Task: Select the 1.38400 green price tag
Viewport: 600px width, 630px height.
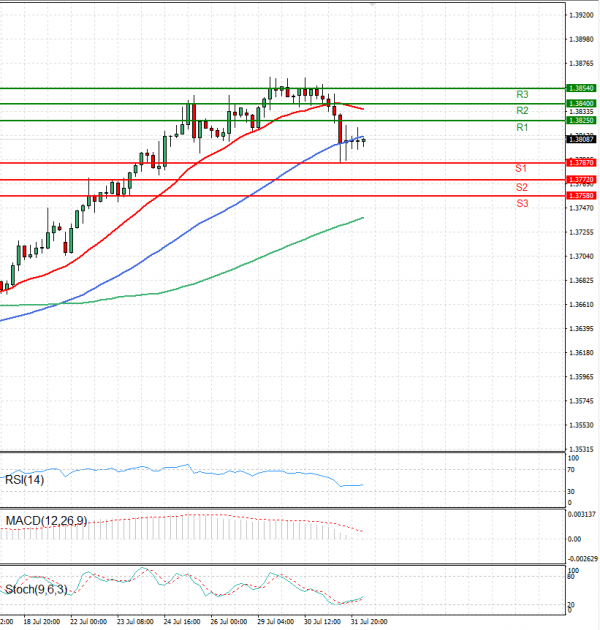Action: tap(581, 104)
